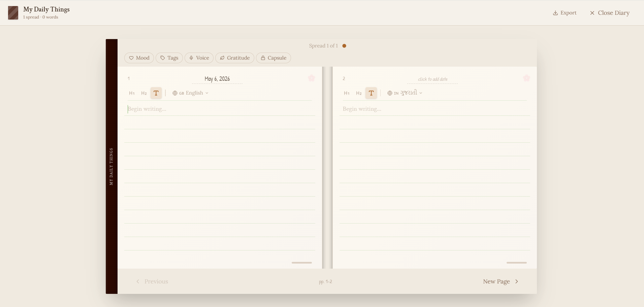
Task: Select H1 heading on page 2
Action: click(347, 93)
